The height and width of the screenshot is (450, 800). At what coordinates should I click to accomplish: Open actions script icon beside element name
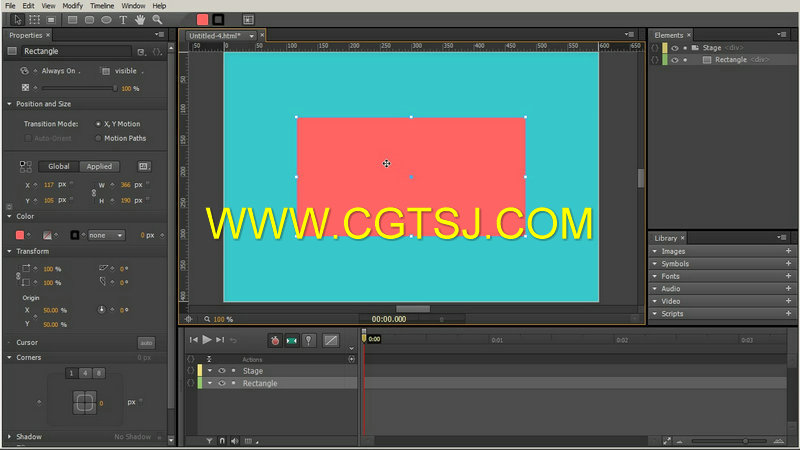pyautogui.click(x=157, y=52)
